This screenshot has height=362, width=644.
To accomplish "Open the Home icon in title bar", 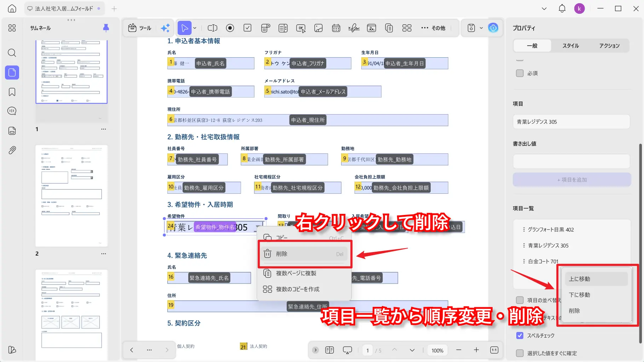I will pos(12,8).
